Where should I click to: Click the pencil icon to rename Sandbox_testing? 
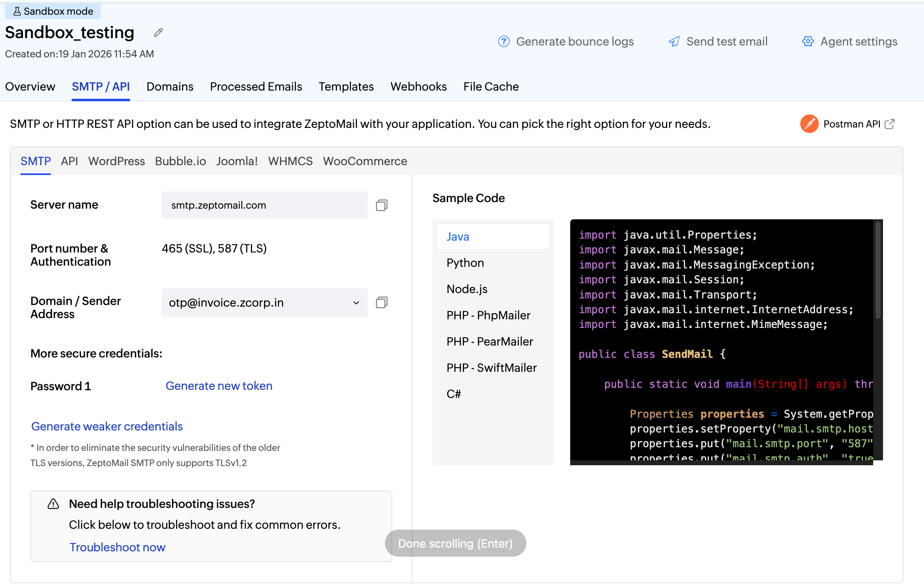(x=158, y=32)
